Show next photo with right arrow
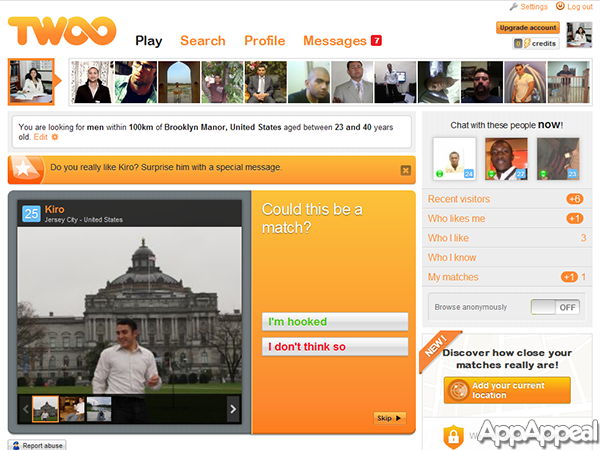The width and height of the screenshot is (600, 450). 233,409
